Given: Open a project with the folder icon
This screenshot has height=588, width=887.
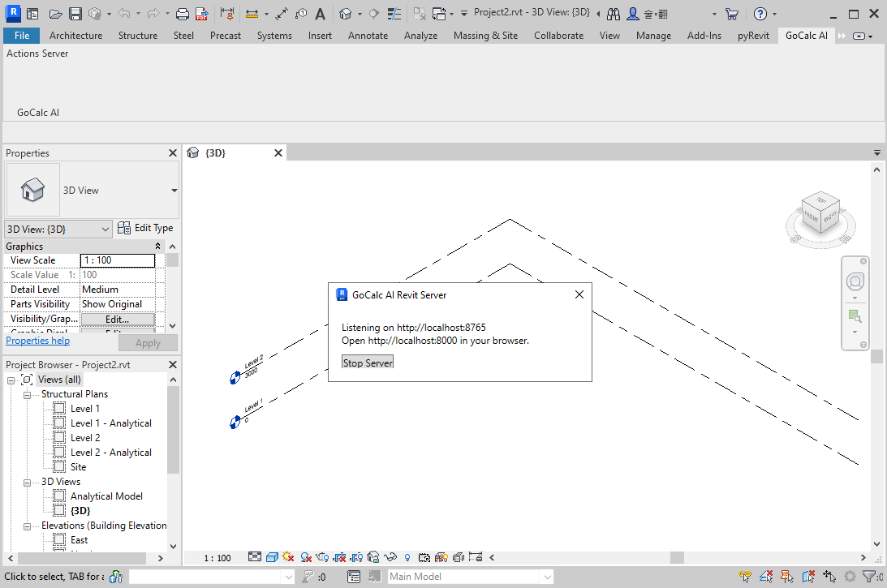Looking at the screenshot, I should pyautogui.click(x=55, y=14).
